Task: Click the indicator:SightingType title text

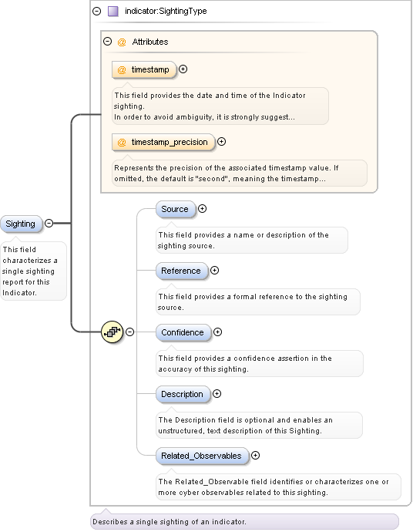Action: (166, 12)
